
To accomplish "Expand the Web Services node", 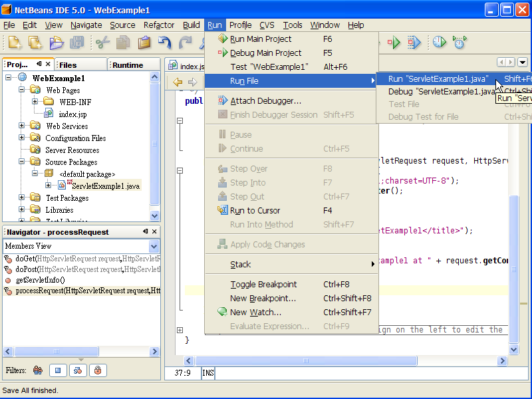I will click(22, 126).
